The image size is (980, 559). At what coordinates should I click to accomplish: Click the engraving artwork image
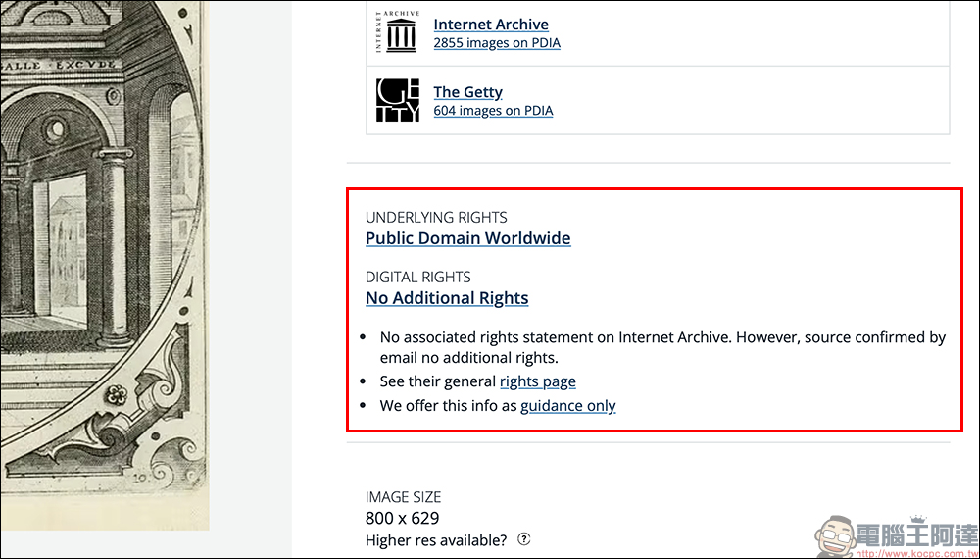[x=105, y=265]
